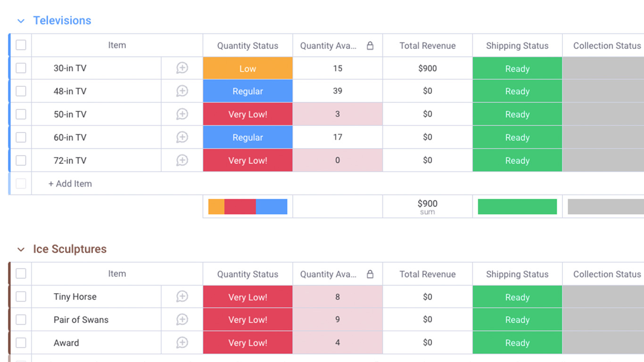Select all Ice Sculptures items checkbox
The height and width of the screenshot is (362, 644).
click(21, 273)
